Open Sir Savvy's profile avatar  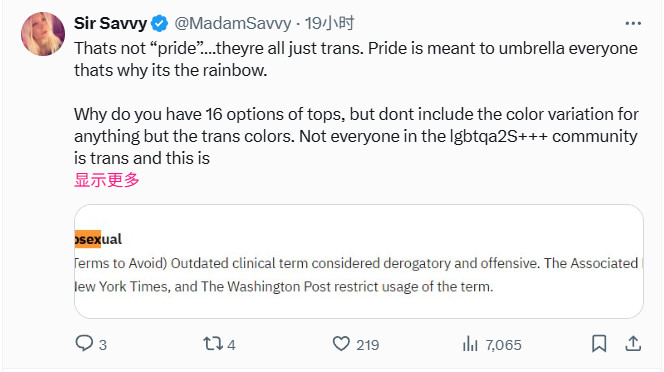[x=43, y=34]
